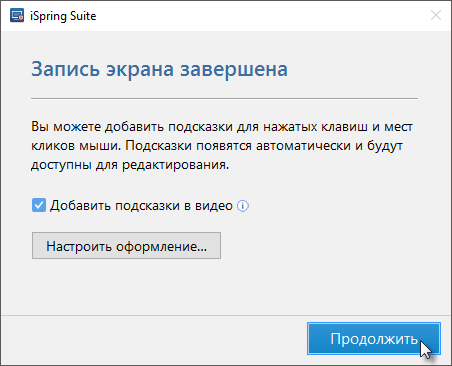452x366 pixels.
Task: Close the iSpring Suite dialog window
Action: click(x=436, y=15)
